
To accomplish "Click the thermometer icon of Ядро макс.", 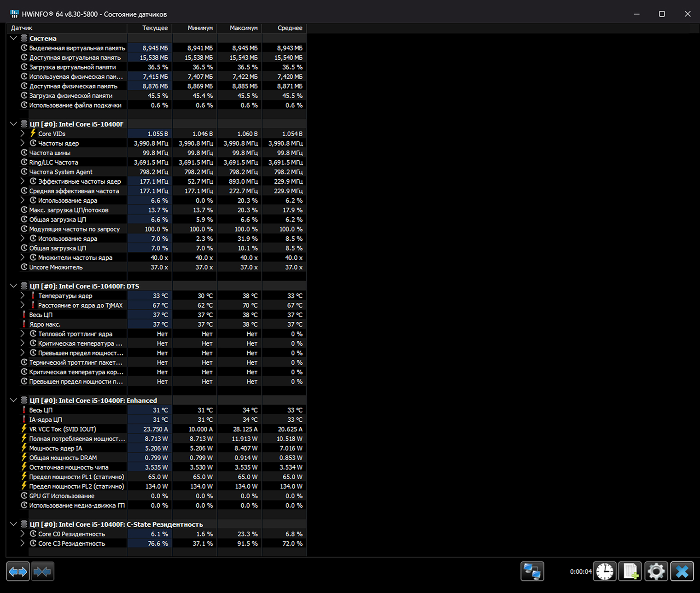I will pos(24,324).
